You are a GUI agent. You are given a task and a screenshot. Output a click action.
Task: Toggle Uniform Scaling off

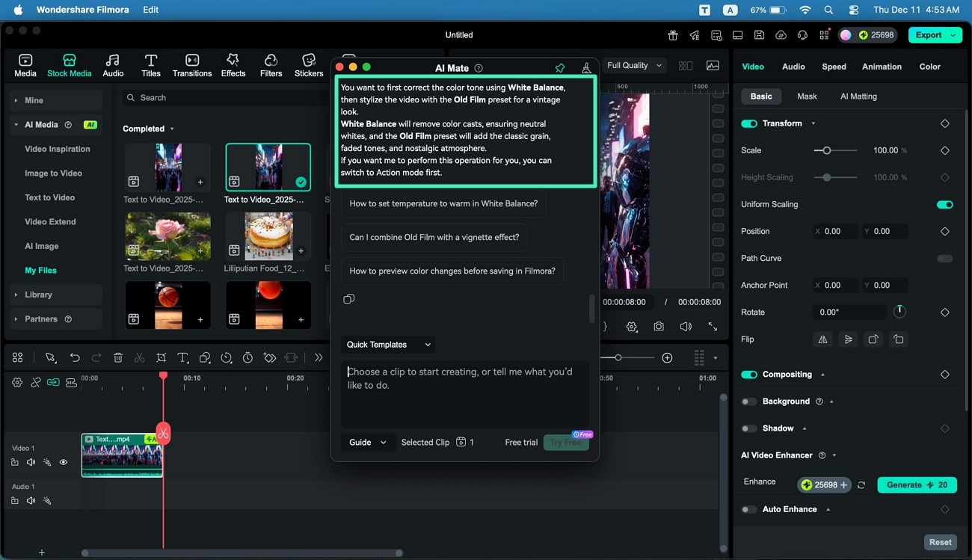[944, 203]
